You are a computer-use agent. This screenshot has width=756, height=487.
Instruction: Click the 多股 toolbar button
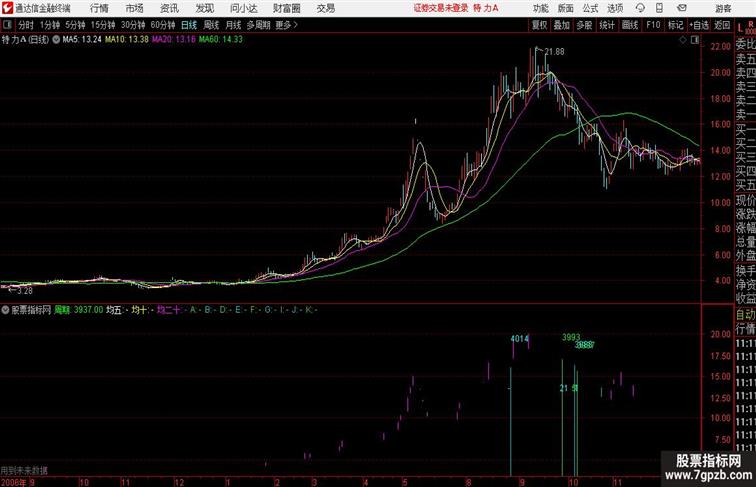(584, 25)
